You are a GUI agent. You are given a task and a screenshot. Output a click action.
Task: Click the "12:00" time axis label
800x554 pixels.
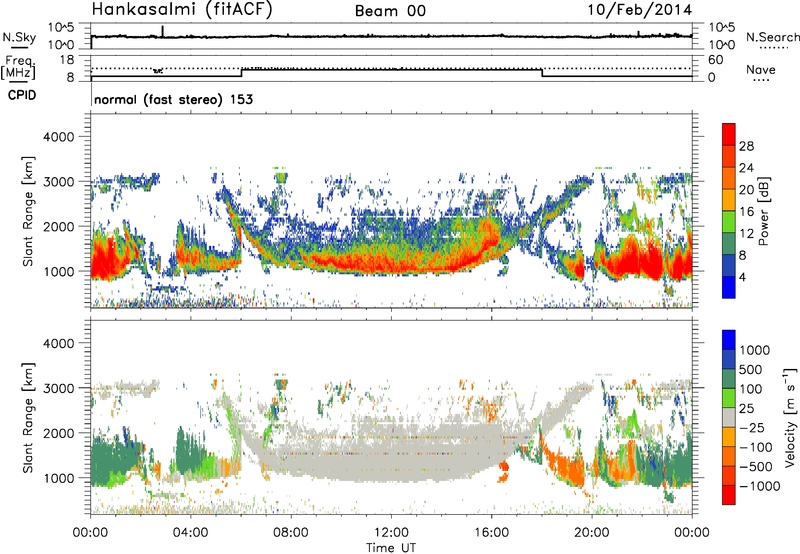point(391,533)
